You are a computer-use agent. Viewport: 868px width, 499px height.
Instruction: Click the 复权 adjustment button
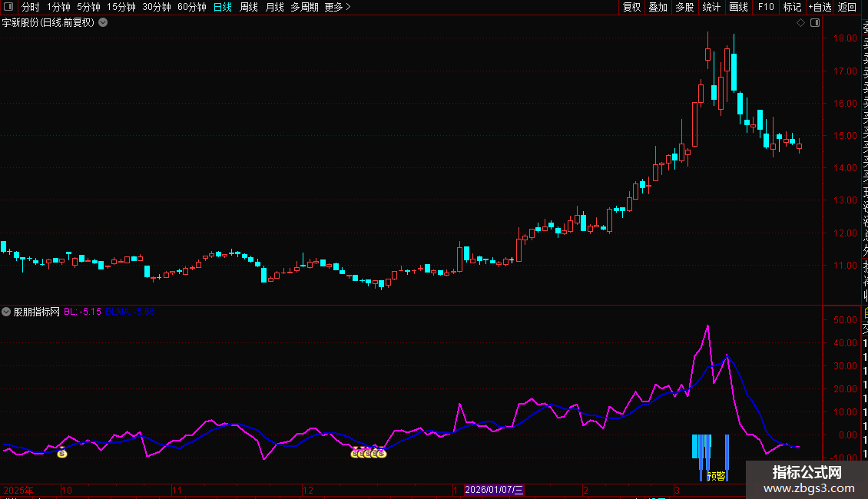coord(631,7)
